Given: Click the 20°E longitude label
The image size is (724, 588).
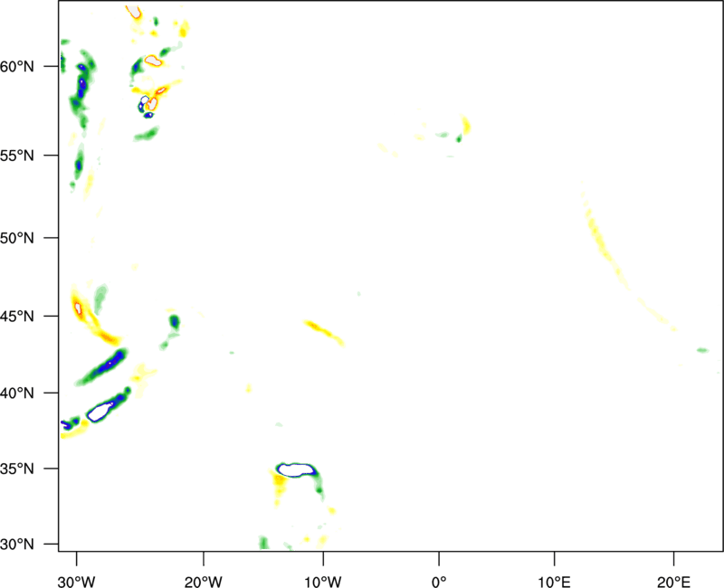Looking at the screenshot, I should [673, 582].
